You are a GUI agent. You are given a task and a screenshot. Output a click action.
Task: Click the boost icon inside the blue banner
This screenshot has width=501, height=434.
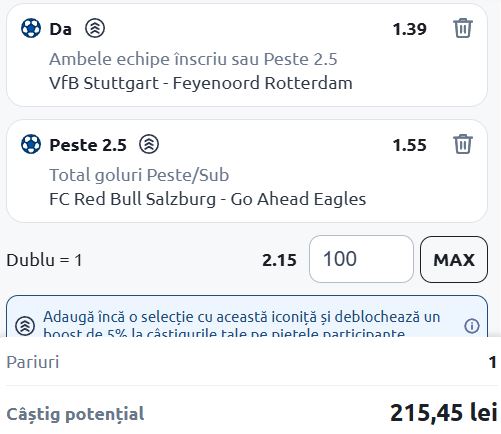[x=25, y=326]
